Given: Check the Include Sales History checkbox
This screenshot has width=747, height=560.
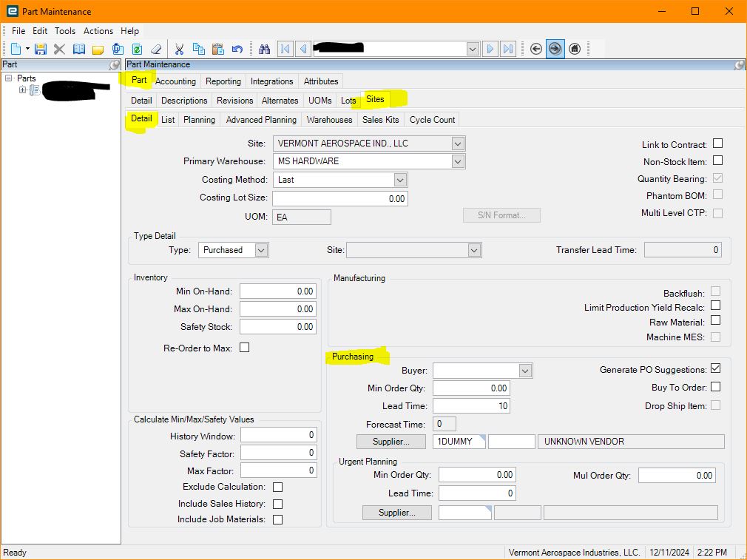Looking at the screenshot, I should [x=278, y=504].
